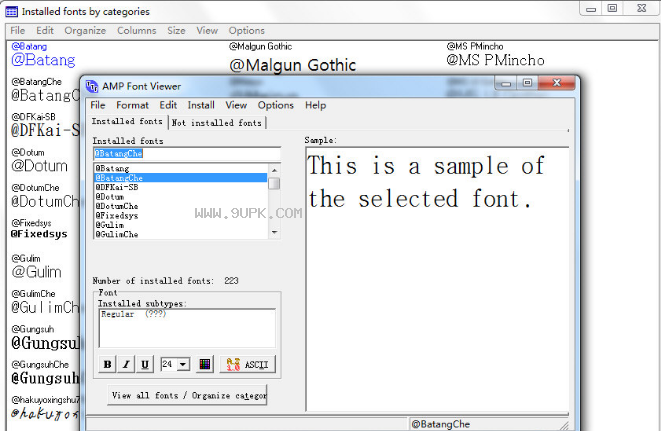This screenshot has height=431, width=661.
Task: Open View menu in AMP Font Viewer
Action: click(236, 105)
